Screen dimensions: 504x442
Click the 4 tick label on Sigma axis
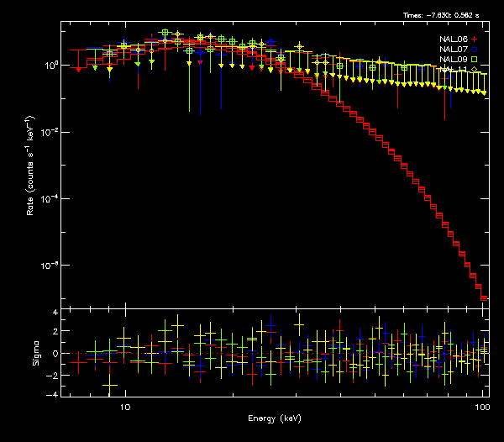tap(55, 313)
